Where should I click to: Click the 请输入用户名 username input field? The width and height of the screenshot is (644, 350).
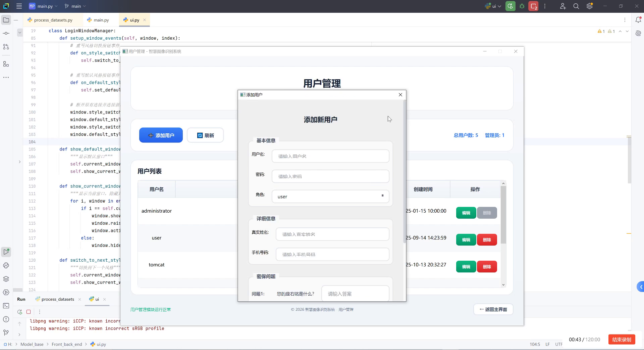point(330,156)
